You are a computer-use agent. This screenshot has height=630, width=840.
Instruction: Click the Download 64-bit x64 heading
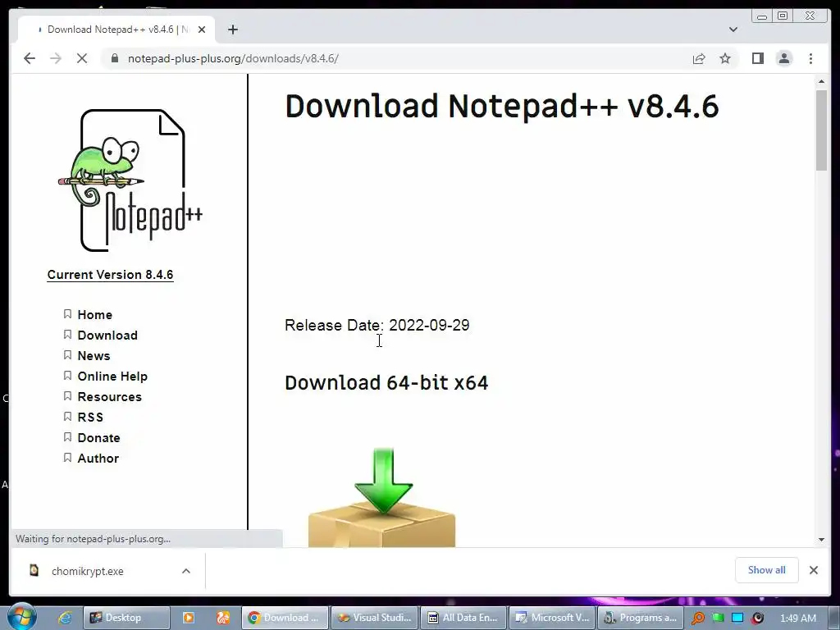click(386, 383)
